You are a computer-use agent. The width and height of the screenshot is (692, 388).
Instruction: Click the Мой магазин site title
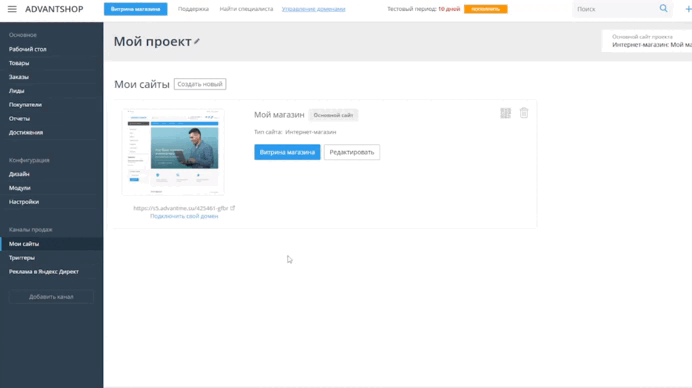pyautogui.click(x=279, y=115)
